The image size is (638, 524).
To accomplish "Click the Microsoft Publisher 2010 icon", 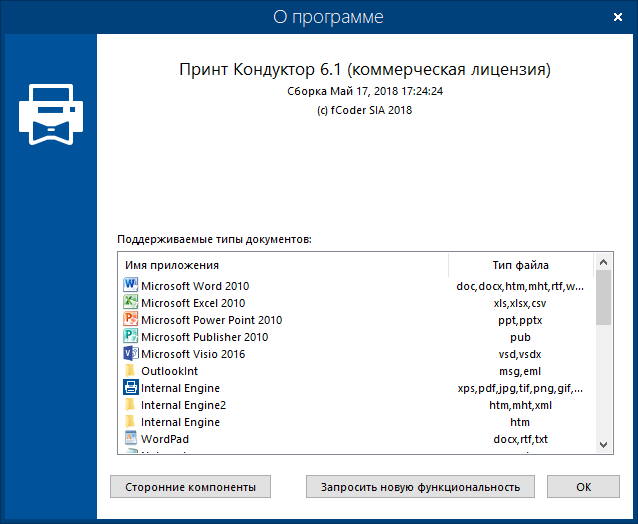I will point(130,337).
